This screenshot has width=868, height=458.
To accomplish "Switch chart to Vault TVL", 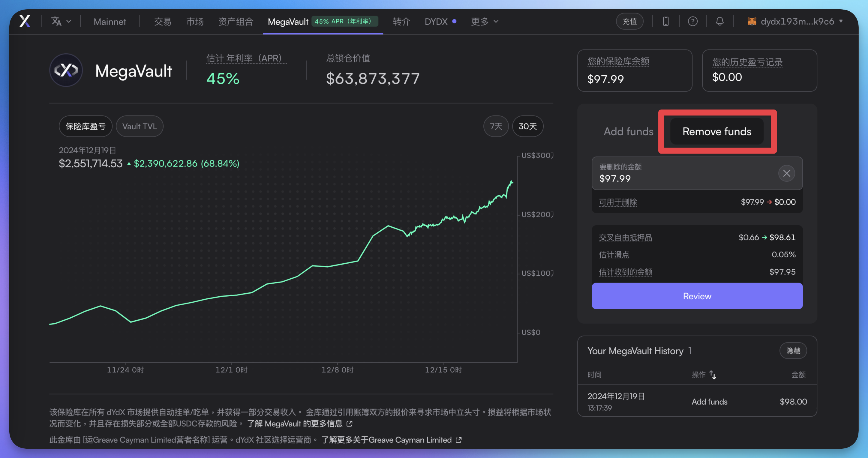I will [x=140, y=126].
